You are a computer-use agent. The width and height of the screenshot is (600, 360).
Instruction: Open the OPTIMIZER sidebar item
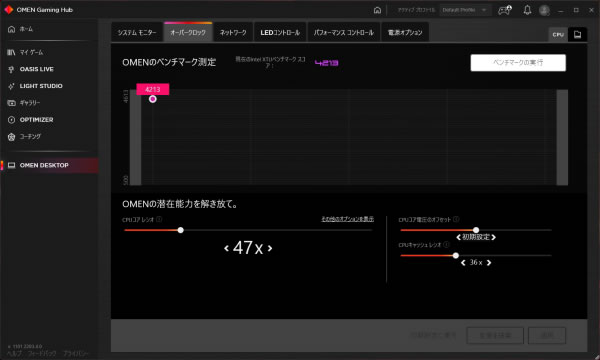point(36,120)
